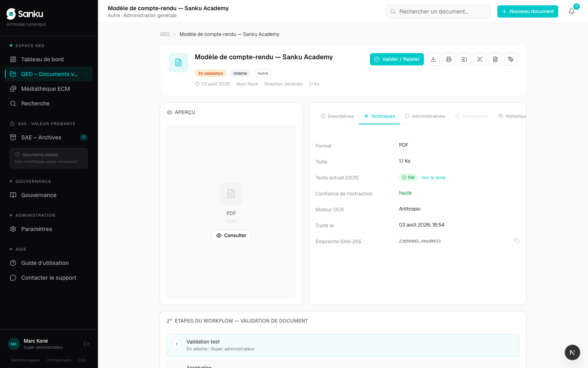Viewport: 588px width, 368px height.
Task: Open Médiathèque ECM in the sidebar
Action: coord(49,89)
